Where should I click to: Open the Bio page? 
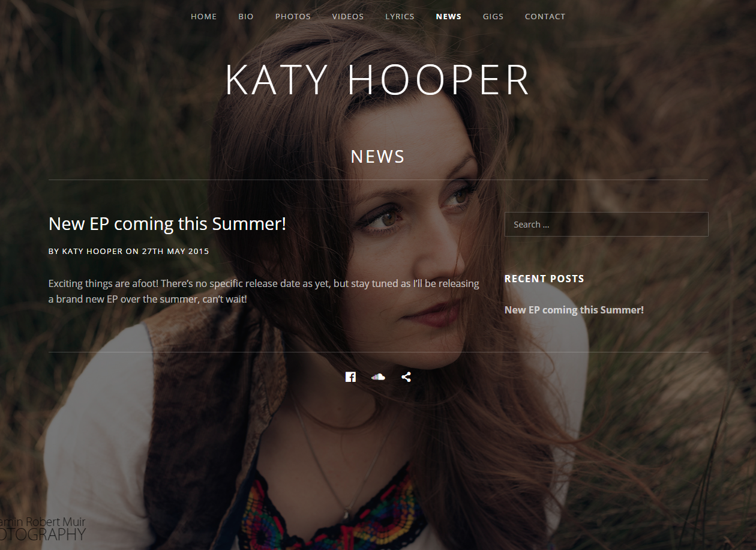click(246, 16)
